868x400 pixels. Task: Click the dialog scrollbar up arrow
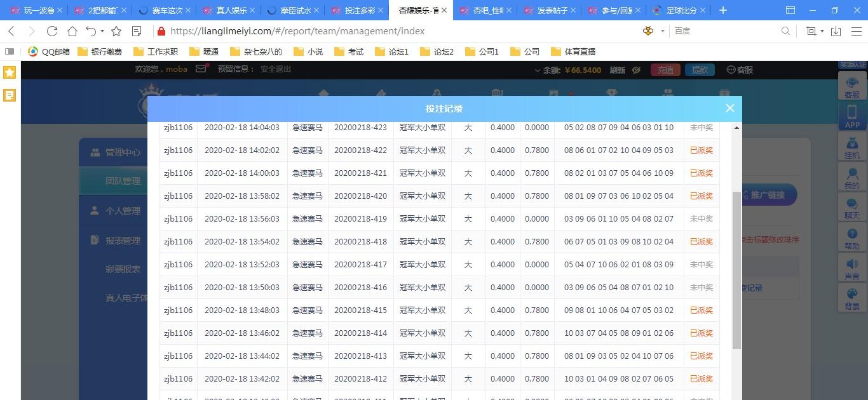tap(736, 128)
